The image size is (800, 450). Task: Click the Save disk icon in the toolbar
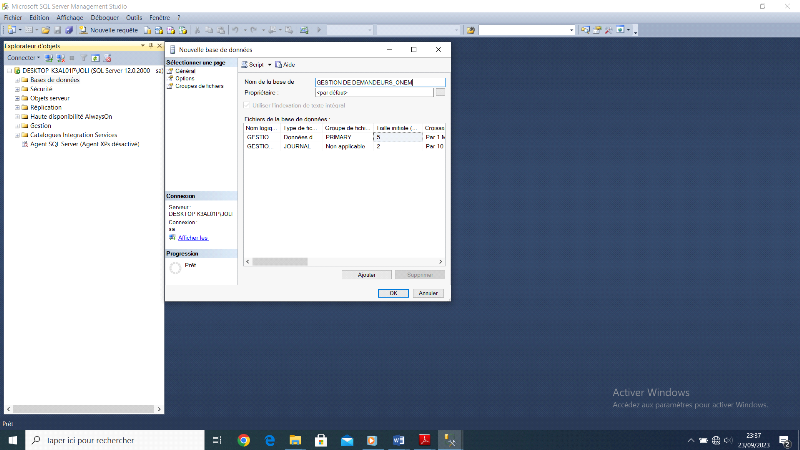(x=58, y=30)
